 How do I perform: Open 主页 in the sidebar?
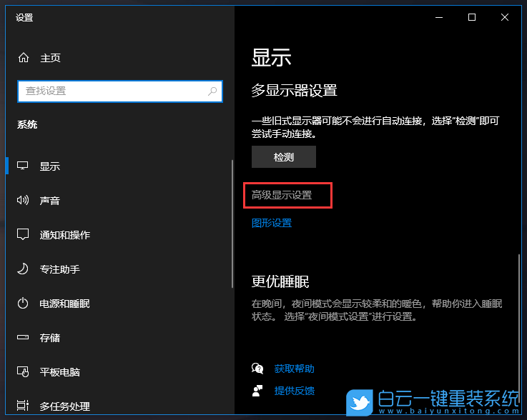point(50,58)
